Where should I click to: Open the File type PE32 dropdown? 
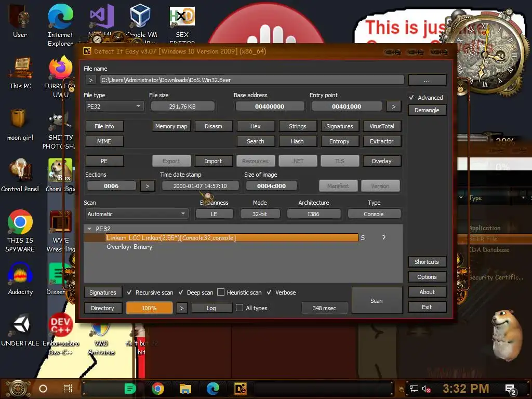click(114, 106)
